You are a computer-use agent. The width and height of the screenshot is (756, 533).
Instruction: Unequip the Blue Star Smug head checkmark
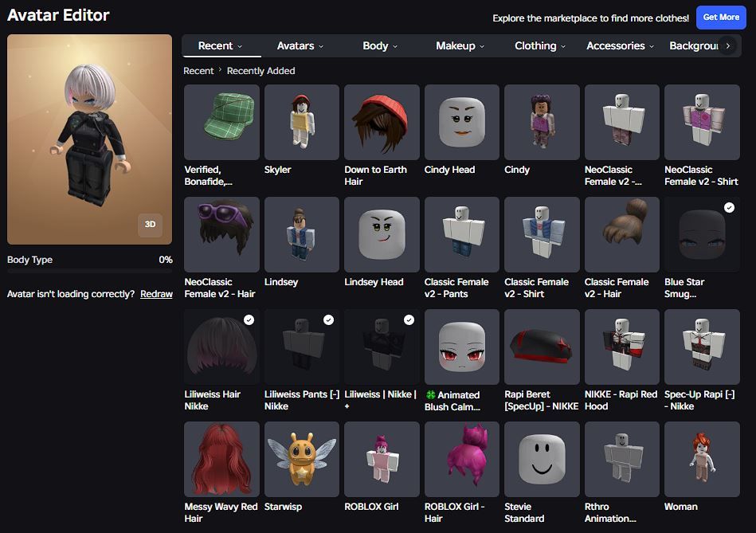[730, 207]
